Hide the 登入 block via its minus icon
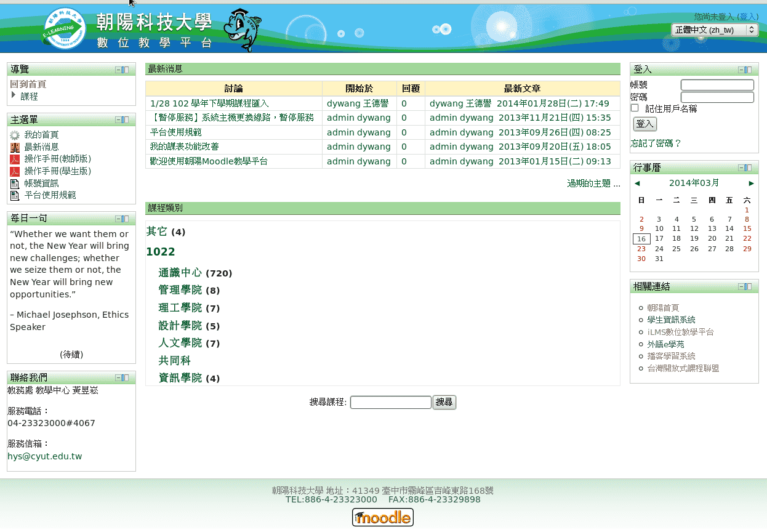767x532 pixels. point(741,70)
